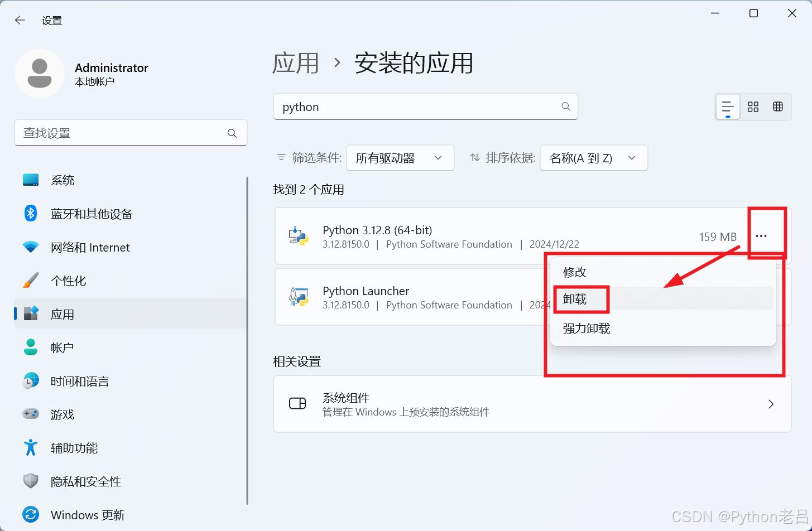812x531 pixels.
Task: Open 系统 settings category
Action: click(131, 180)
